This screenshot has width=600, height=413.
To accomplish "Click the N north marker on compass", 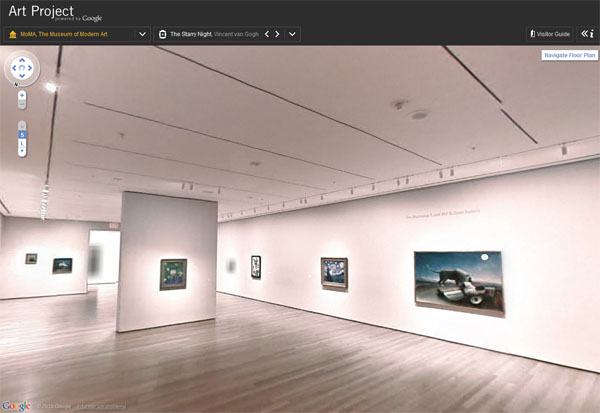I will tap(16, 85).
